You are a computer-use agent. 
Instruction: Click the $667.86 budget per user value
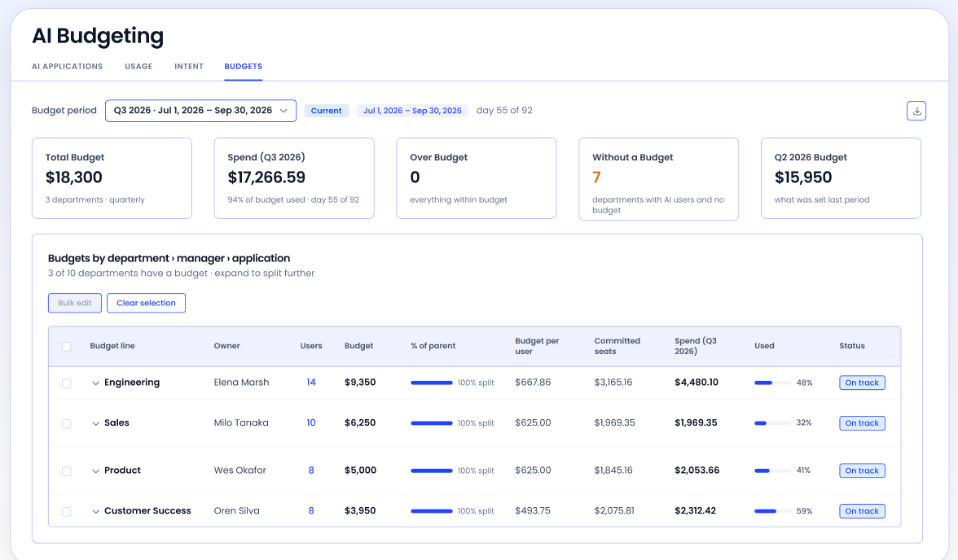click(533, 383)
